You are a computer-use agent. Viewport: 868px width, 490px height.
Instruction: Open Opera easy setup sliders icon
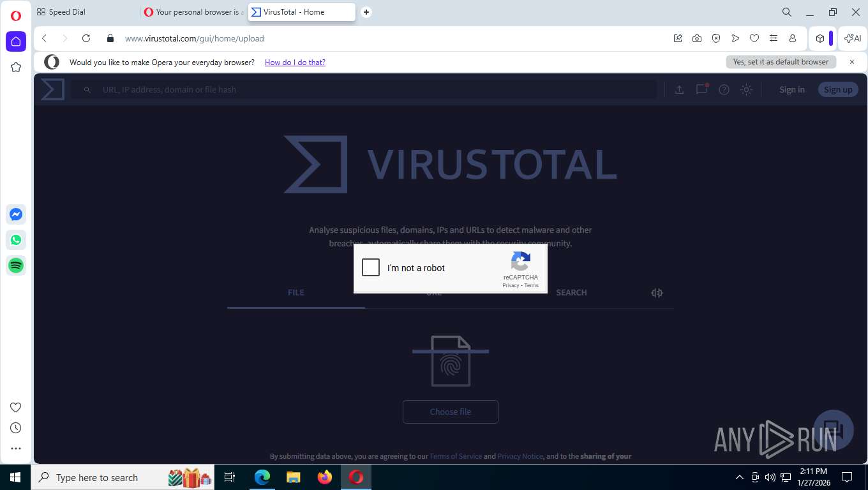tap(774, 38)
